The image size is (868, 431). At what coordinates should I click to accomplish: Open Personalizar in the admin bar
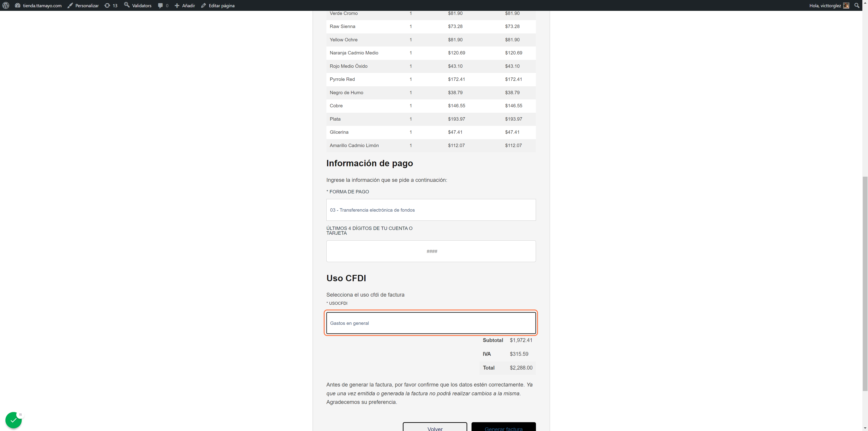[x=83, y=5]
